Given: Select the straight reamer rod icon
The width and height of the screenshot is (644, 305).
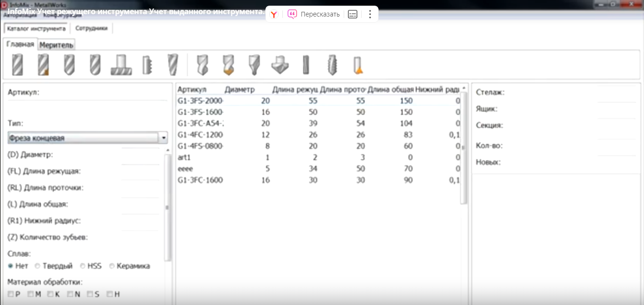Looking at the screenshot, I should 305,65.
